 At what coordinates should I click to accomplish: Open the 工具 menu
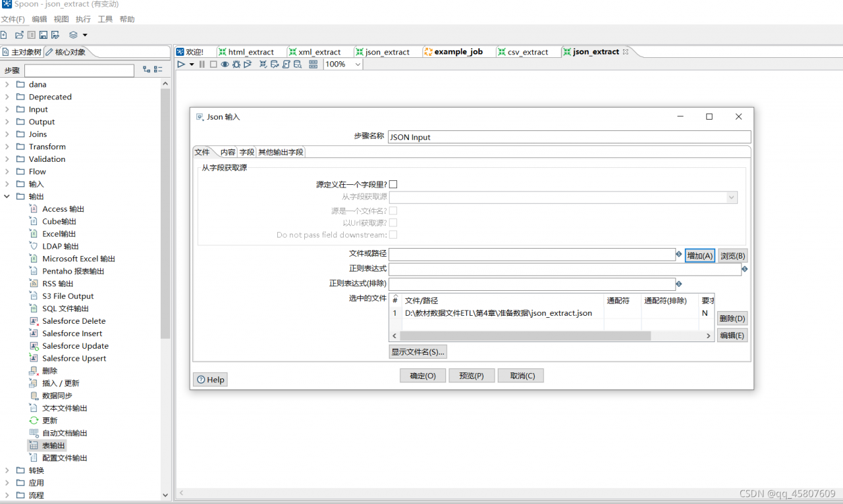[105, 19]
